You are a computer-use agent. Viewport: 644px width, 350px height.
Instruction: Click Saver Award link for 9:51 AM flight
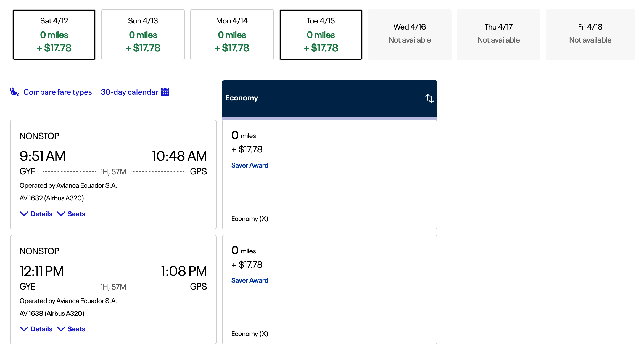(250, 165)
